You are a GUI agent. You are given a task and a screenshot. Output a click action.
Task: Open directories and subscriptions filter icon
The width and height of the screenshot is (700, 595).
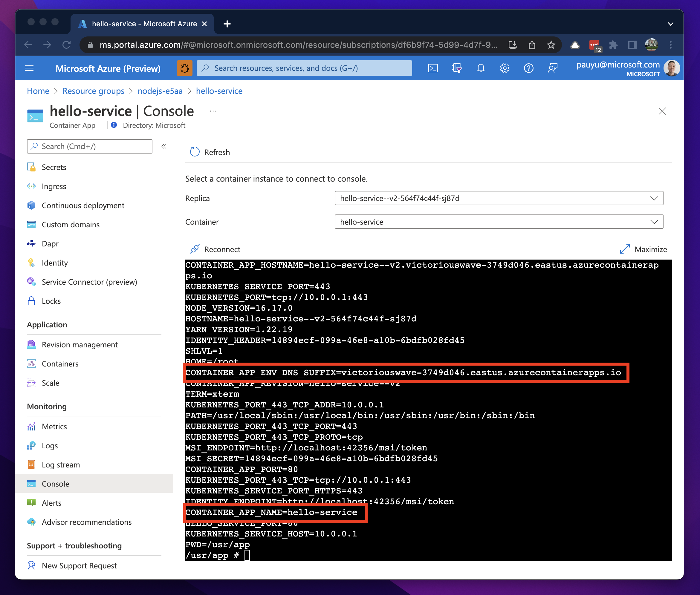[x=457, y=68]
